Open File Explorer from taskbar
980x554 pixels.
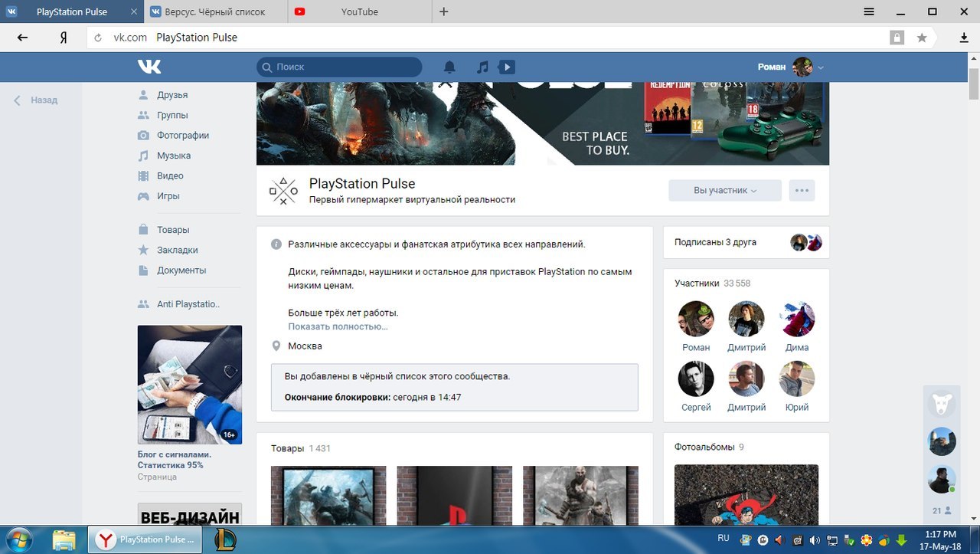(64, 540)
